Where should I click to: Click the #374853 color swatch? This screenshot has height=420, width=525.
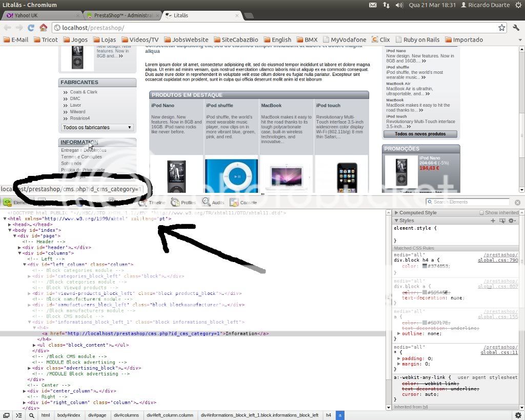(x=425, y=266)
